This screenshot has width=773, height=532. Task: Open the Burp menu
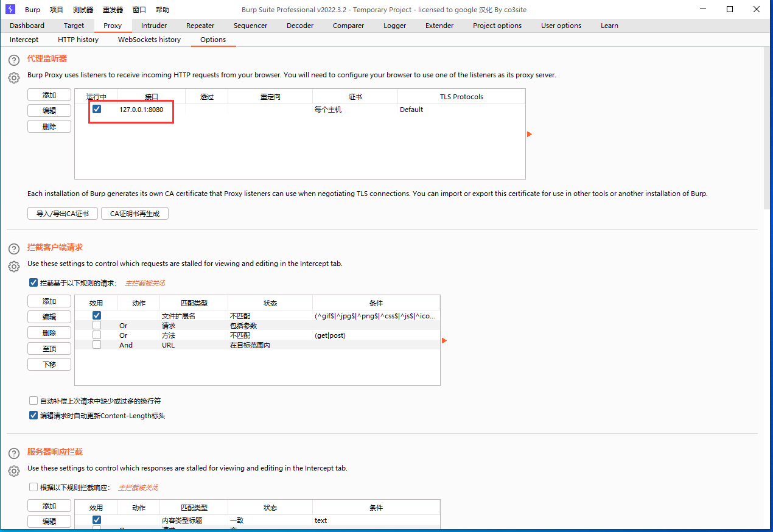[x=32, y=10]
